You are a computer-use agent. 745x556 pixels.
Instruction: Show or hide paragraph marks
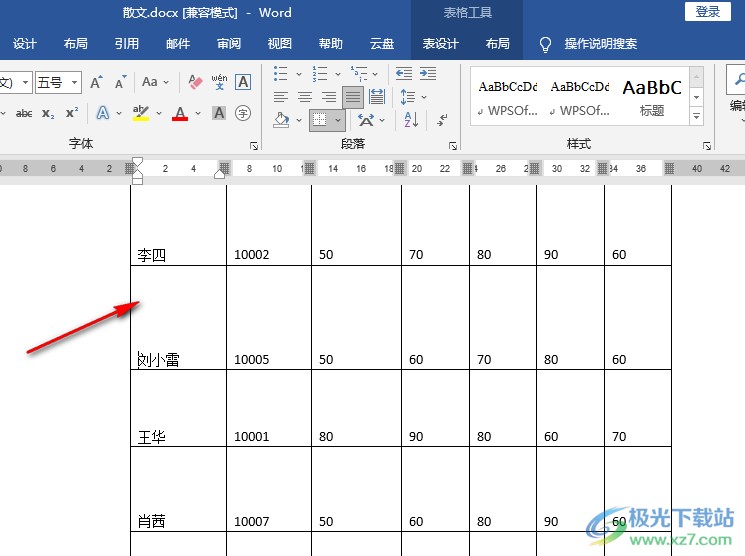tap(442, 120)
